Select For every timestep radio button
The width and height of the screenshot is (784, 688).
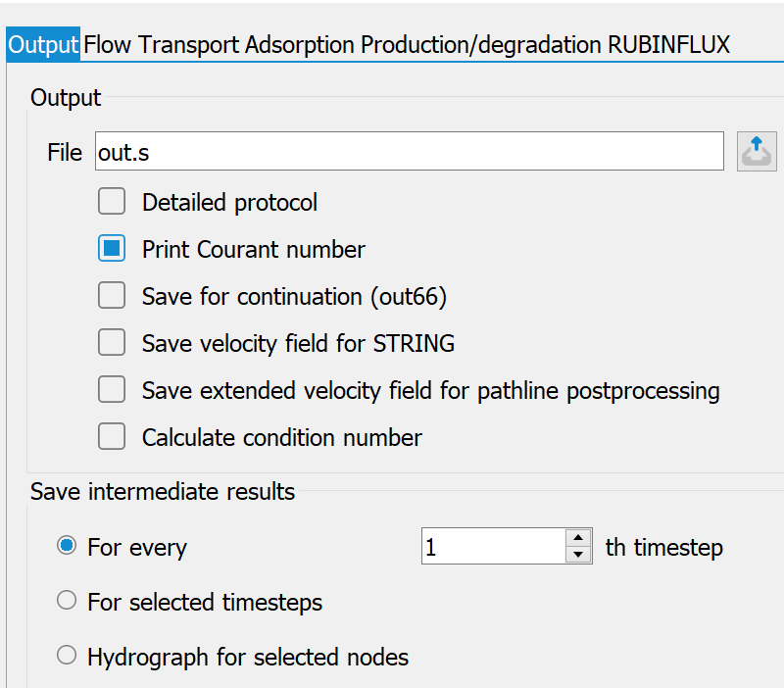[x=67, y=546]
